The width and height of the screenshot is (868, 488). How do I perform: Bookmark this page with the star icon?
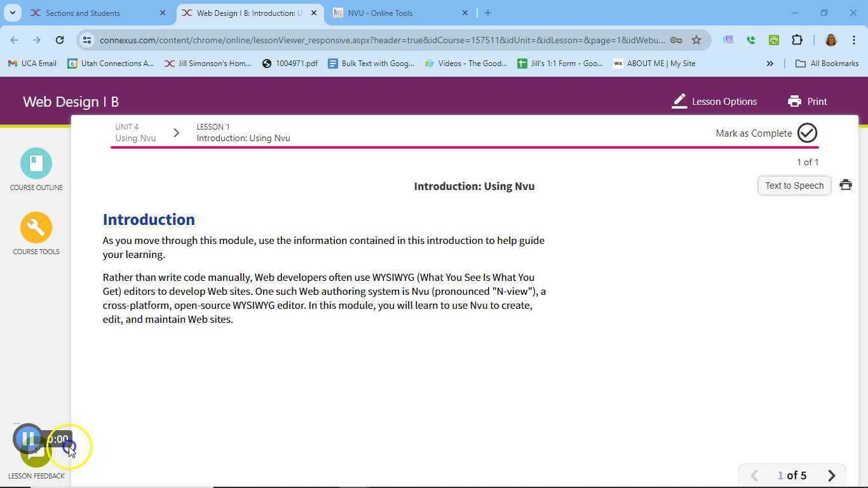696,39
